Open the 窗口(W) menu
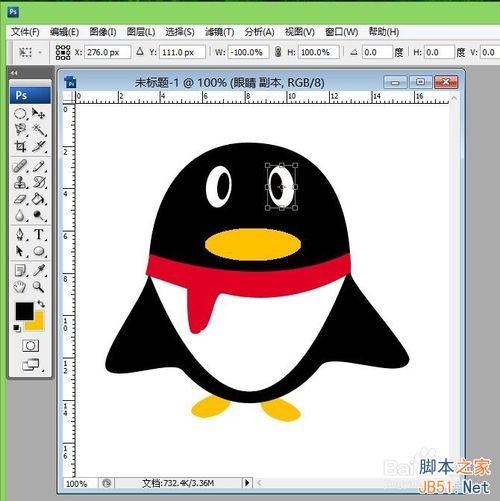 [x=342, y=32]
